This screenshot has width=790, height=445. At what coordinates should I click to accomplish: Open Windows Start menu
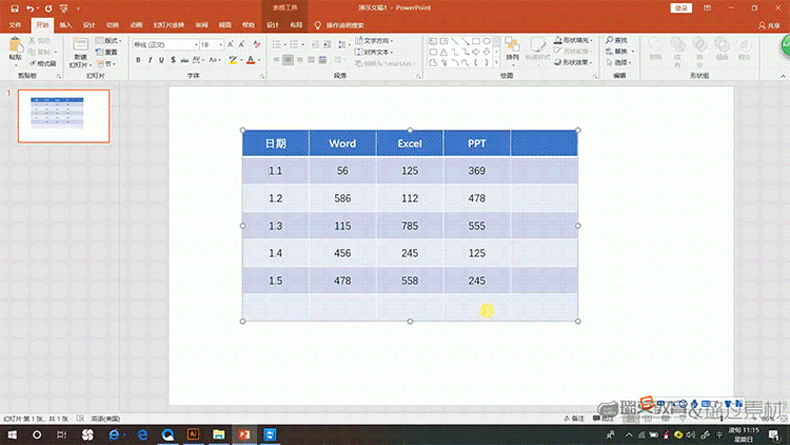pyautogui.click(x=12, y=434)
